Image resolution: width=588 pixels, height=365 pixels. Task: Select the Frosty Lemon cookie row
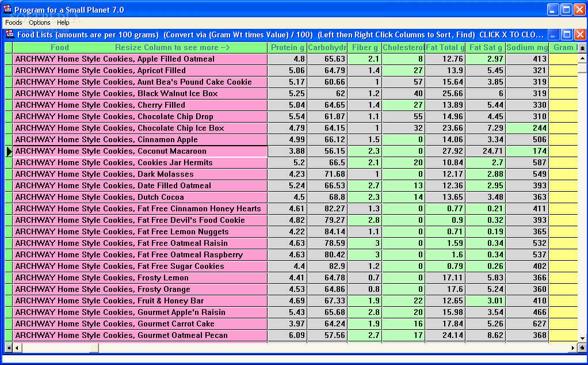140,277
